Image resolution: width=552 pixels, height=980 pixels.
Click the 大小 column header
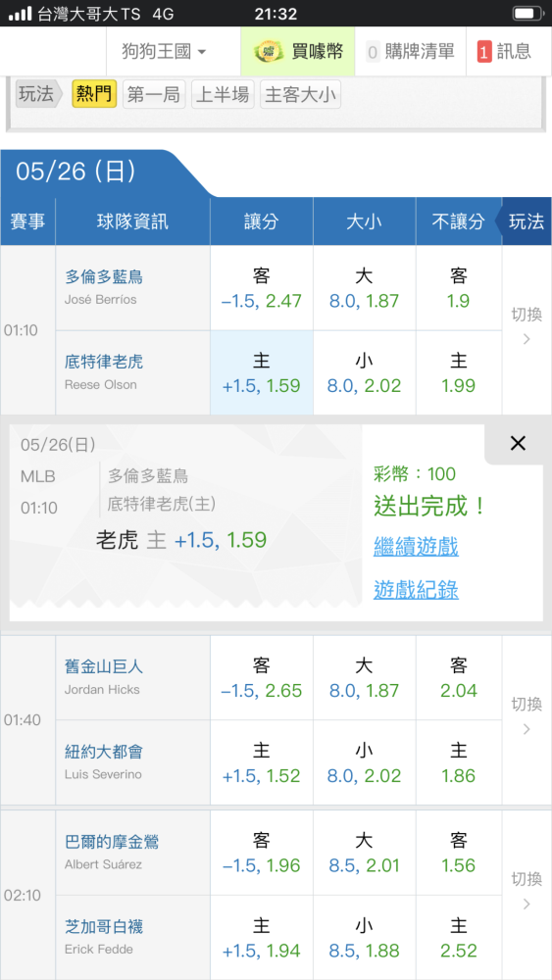365,221
